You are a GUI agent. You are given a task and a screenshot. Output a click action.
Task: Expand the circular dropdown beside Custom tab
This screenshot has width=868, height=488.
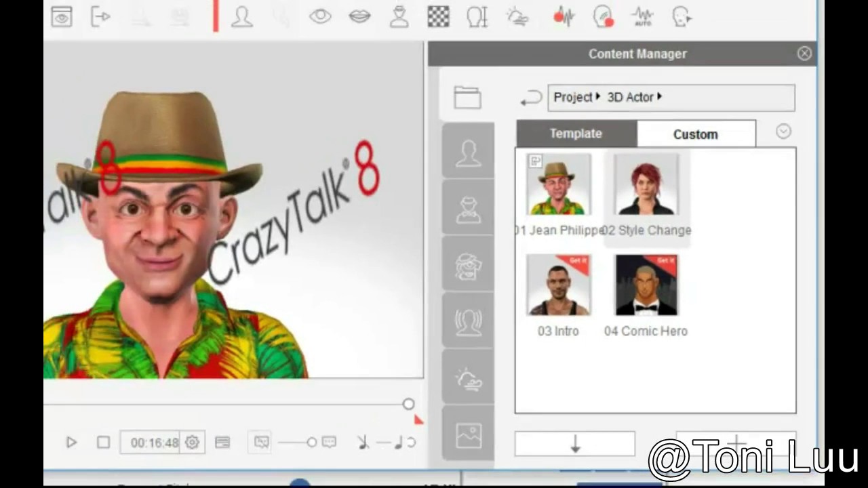pyautogui.click(x=783, y=131)
